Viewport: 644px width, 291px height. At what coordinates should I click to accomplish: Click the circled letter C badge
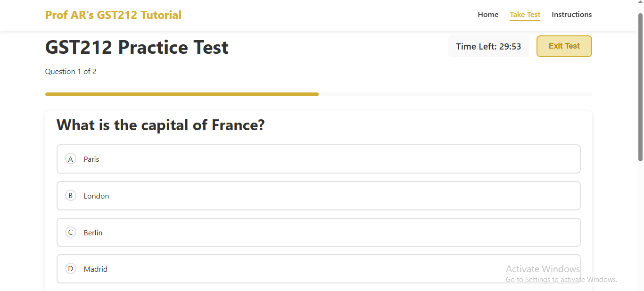pos(71,232)
